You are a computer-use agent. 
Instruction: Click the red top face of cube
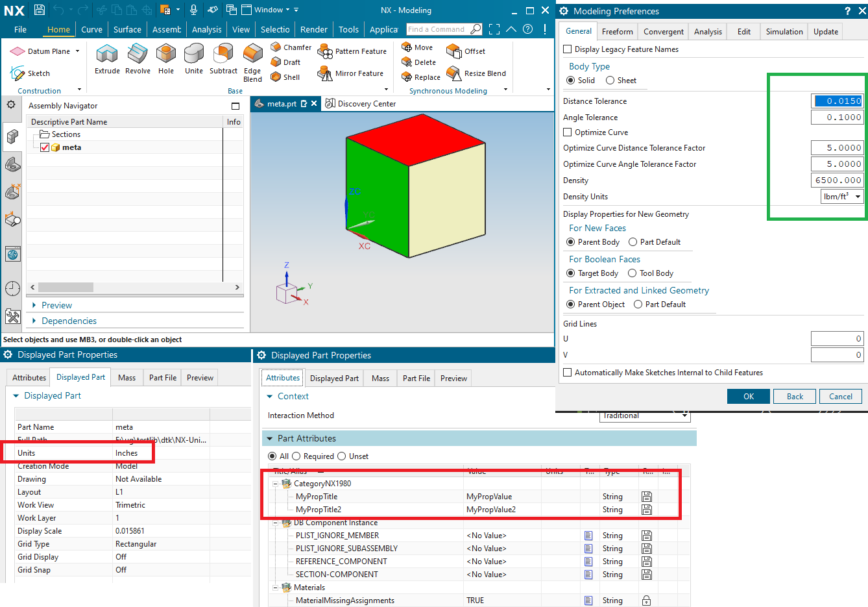(416, 140)
